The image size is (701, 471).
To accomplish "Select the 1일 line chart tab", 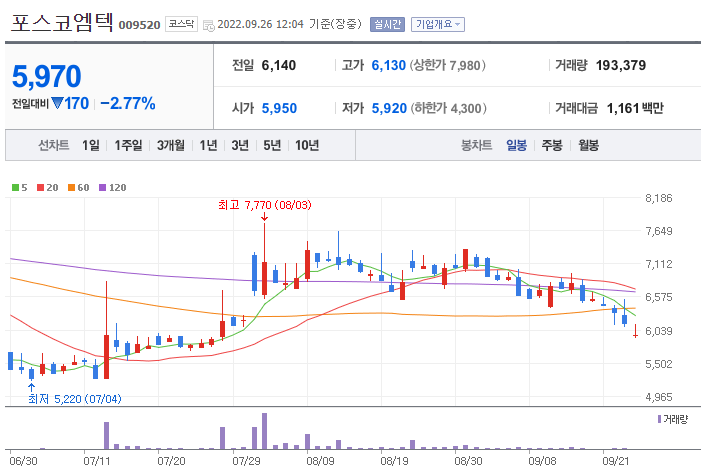I will [91, 145].
